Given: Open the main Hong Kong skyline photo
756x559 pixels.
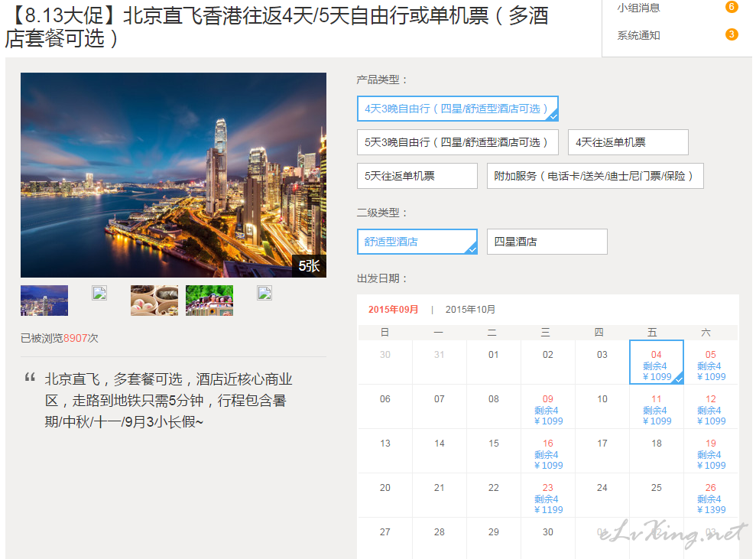Looking at the screenshot, I should (x=173, y=175).
